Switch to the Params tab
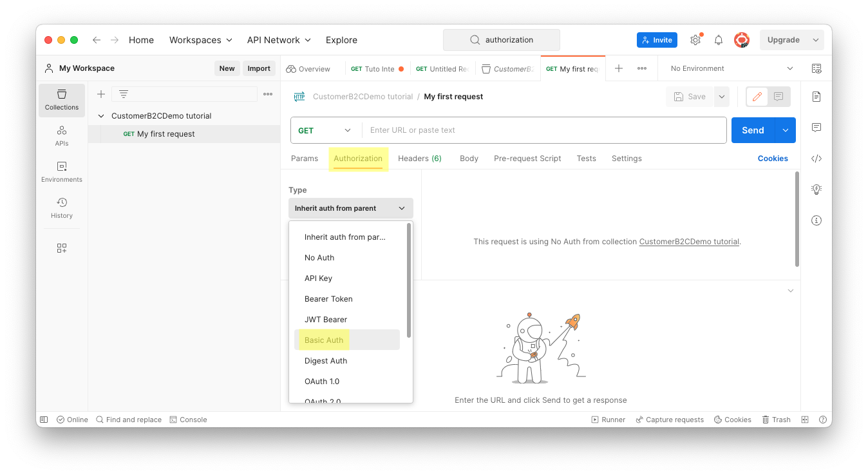Viewport: 868px width, 475px height. point(305,159)
